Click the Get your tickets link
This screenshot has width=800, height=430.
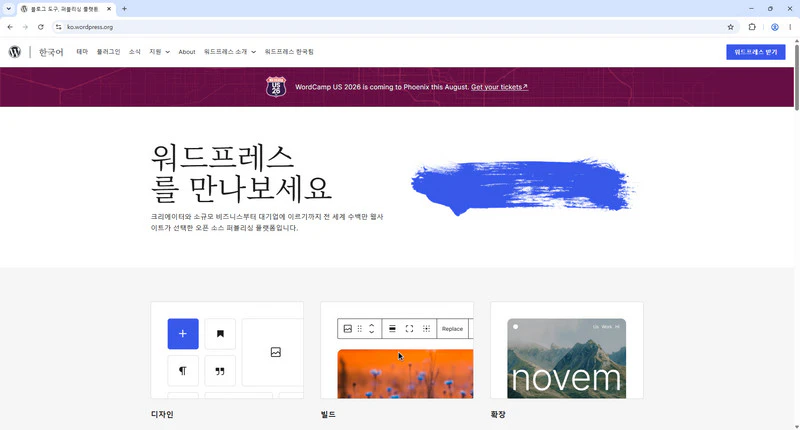click(499, 87)
